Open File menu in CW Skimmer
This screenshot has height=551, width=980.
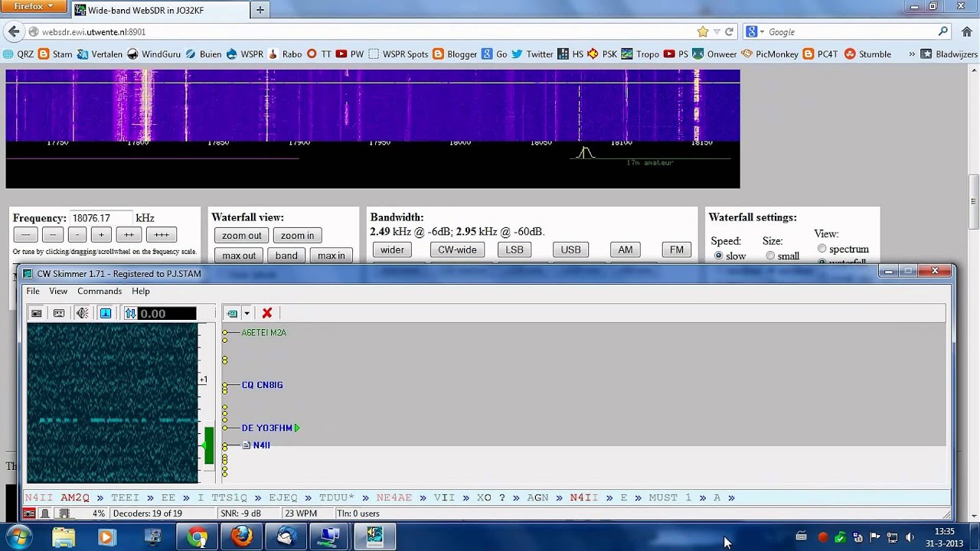pyautogui.click(x=33, y=291)
